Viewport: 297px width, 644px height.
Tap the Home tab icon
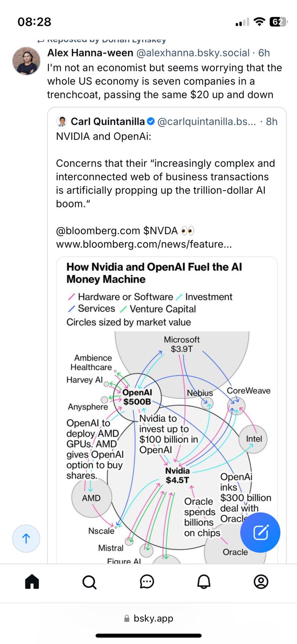click(x=32, y=582)
